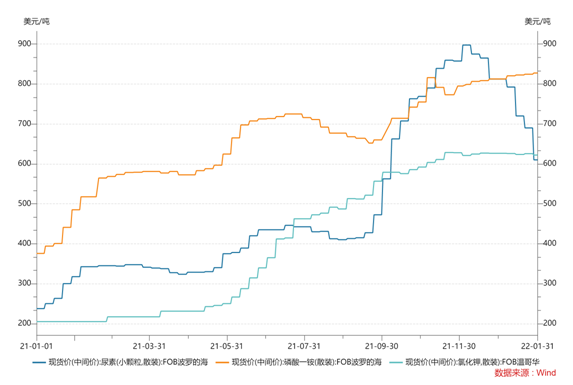The height and width of the screenshot is (385, 573).
Task: Select the 氯化钾 FOB温哥华 legend label
Action: 473,362
